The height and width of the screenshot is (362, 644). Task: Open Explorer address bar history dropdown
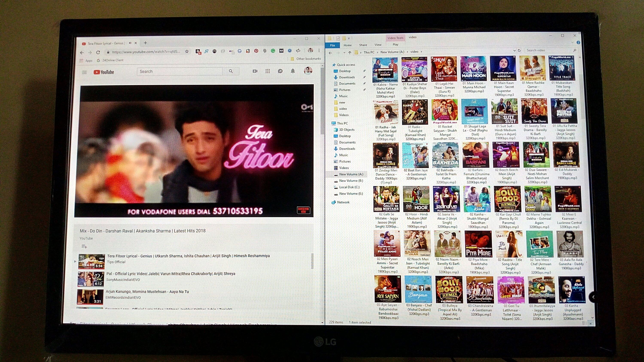click(514, 51)
